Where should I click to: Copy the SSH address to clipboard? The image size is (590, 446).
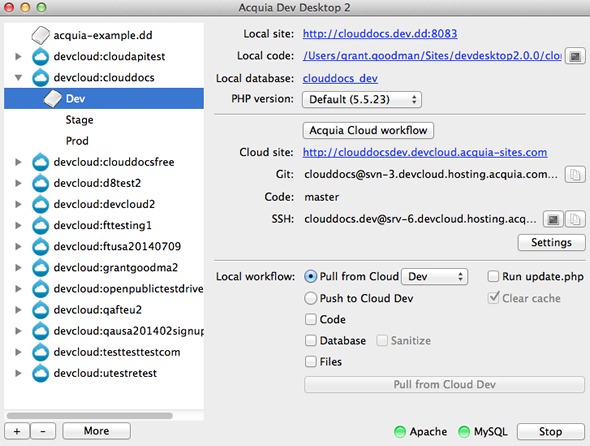pos(575,219)
